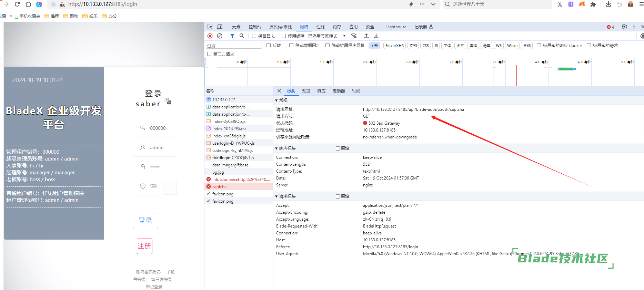The height and width of the screenshot is (290, 644).
Task: Click import HAR upload icon
Action: [x=366, y=36]
